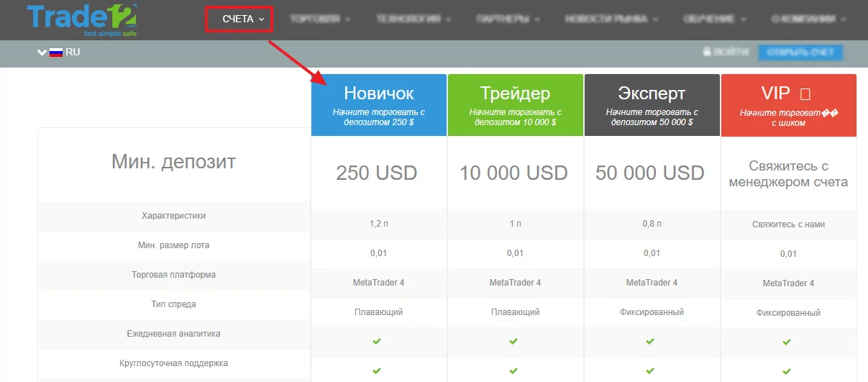Viewport: 868px width, 382px height.
Task: Click the 'Мин. размер лота' row label
Action: [x=174, y=245]
